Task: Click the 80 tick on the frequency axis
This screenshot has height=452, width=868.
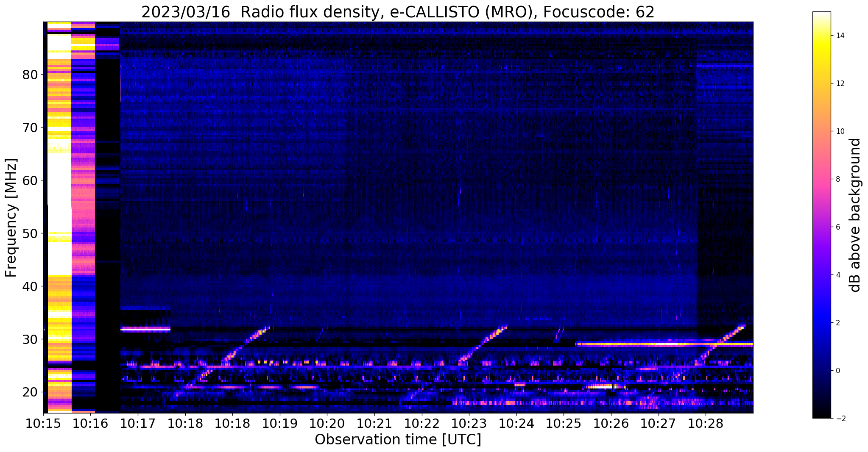Action: (x=31, y=75)
